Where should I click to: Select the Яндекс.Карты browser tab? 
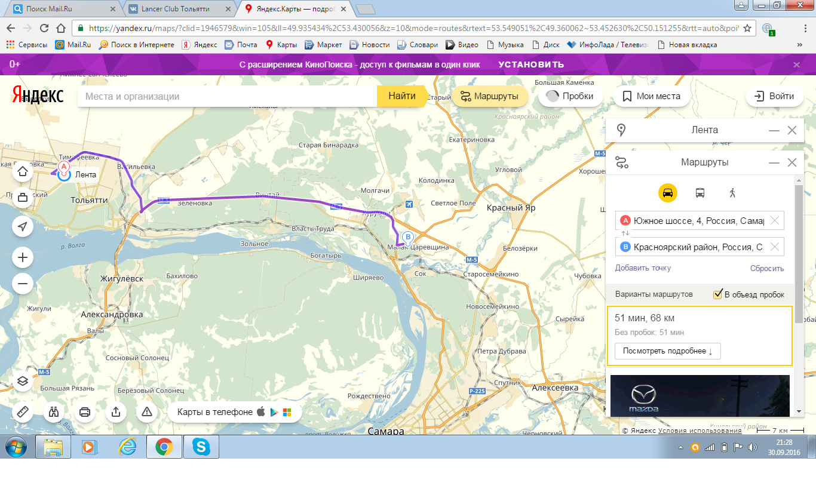pos(296,8)
